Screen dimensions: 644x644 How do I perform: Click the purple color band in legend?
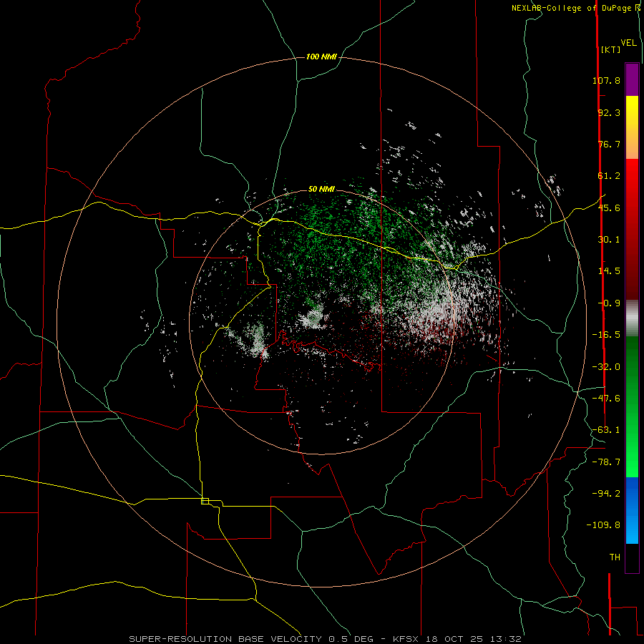pos(632,79)
